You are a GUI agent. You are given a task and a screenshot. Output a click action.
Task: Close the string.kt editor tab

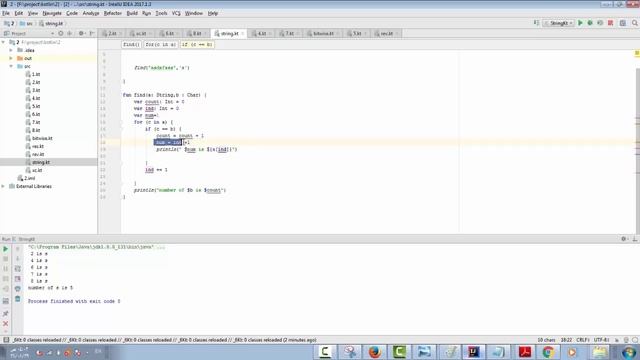click(242, 33)
